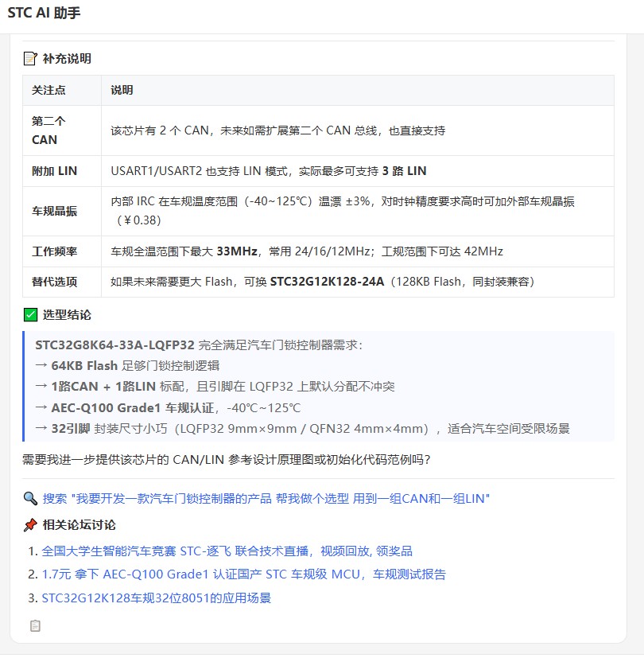Screen dimensions: 644x658
Task: Click the 选型结论 heading
Action: click(x=67, y=315)
